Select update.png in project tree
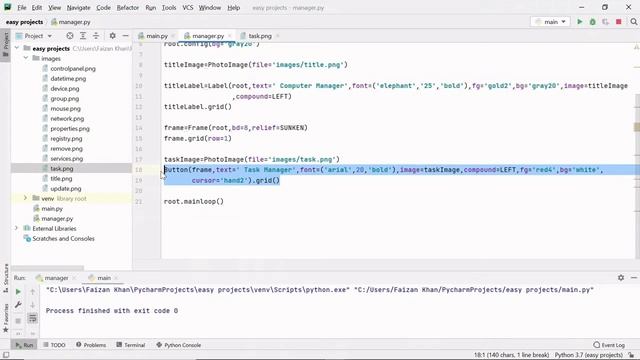 click(65, 189)
